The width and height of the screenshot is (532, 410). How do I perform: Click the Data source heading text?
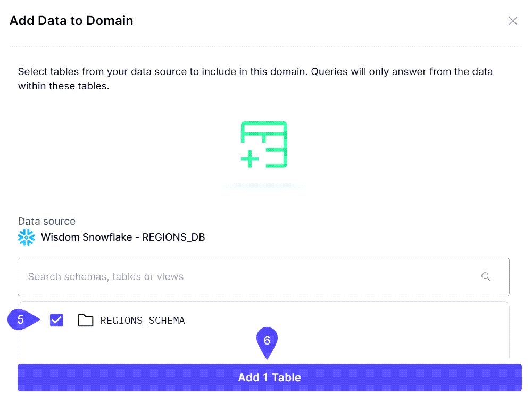pyautogui.click(x=46, y=221)
